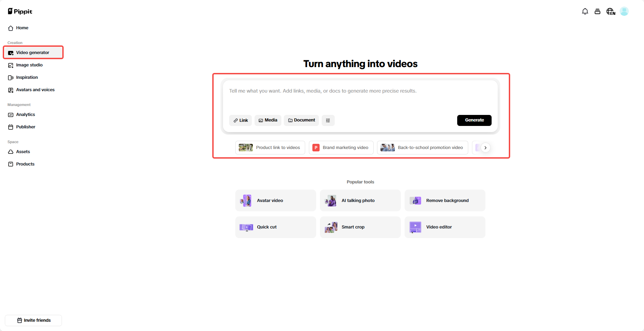The height and width of the screenshot is (331, 644).
Task: Open the Remove background tool
Action: (445, 200)
